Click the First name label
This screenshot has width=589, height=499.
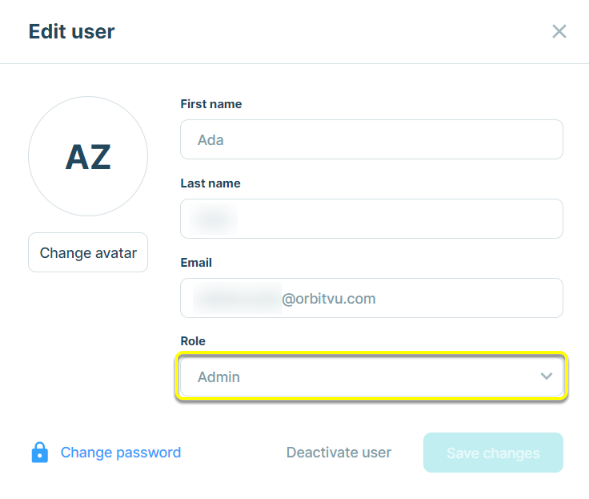[211, 104]
